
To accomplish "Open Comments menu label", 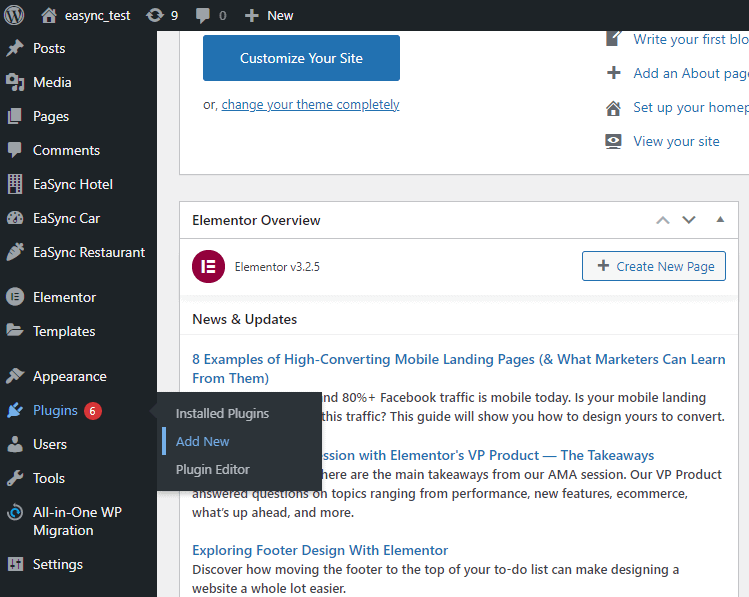I will point(66,150).
